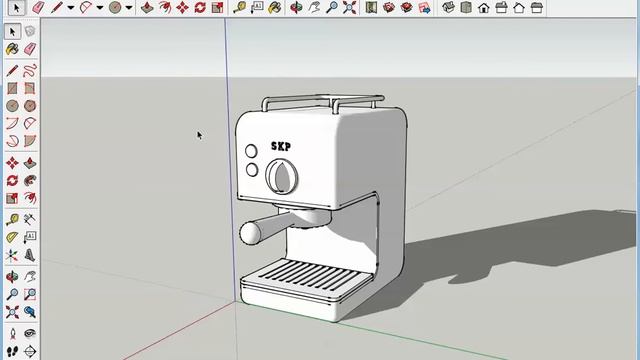Screen dimensions: 640x360
Task: Switch to Right view
Action: point(501,7)
